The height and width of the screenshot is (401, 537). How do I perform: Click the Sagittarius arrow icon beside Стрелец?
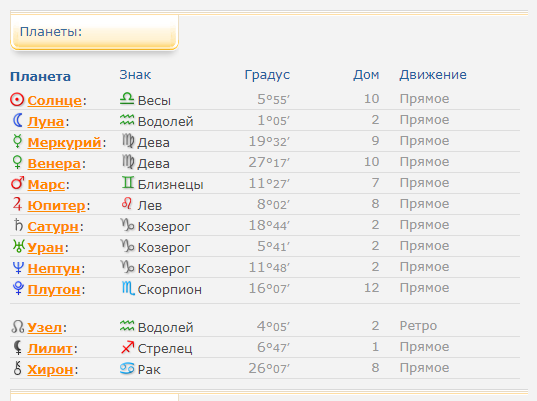[x=127, y=347]
